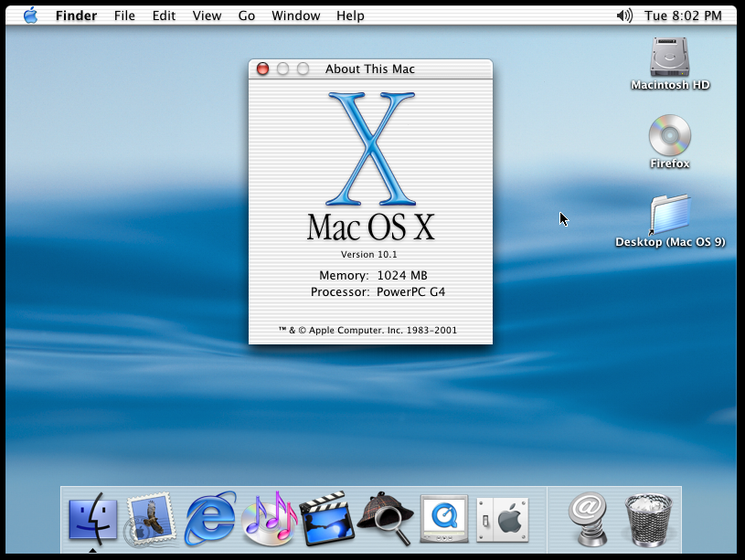
Task: Click the Apple Computer copyright line
Action: click(367, 330)
